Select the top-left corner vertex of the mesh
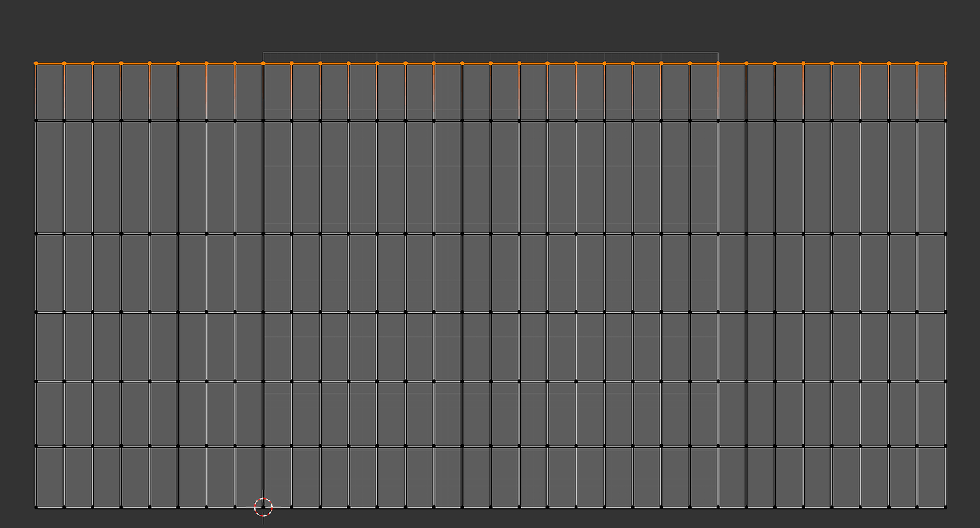This screenshot has height=528, width=980. coord(36,62)
